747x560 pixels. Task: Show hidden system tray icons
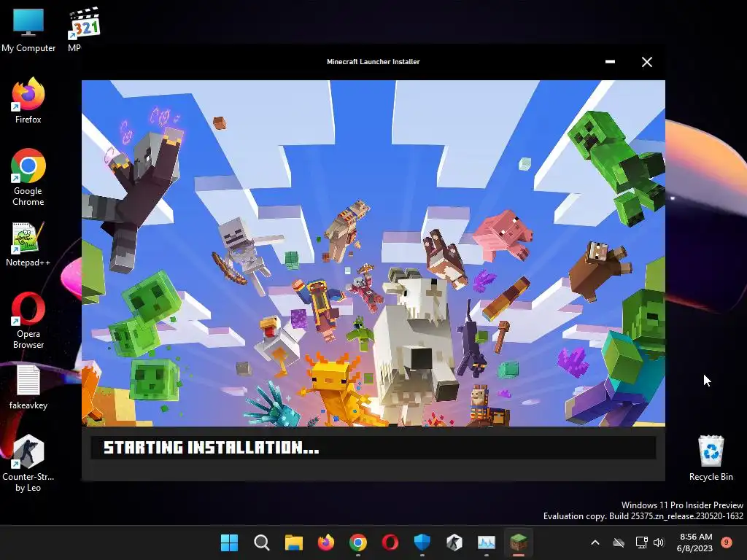[x=595, y=542]
